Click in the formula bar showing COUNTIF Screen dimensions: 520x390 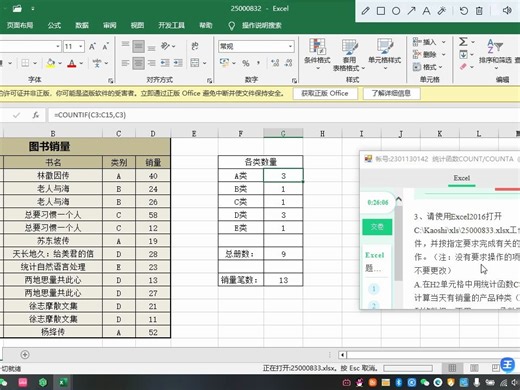283,115
